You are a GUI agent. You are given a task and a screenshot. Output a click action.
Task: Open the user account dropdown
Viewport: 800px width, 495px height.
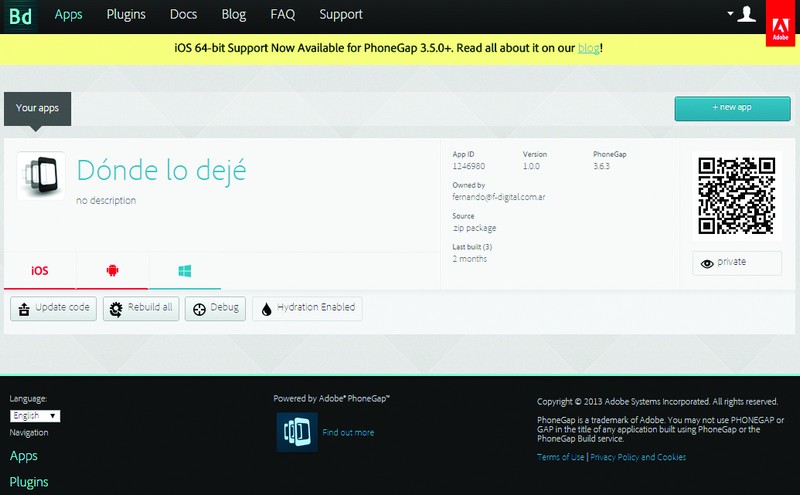[x=742, y=14]
